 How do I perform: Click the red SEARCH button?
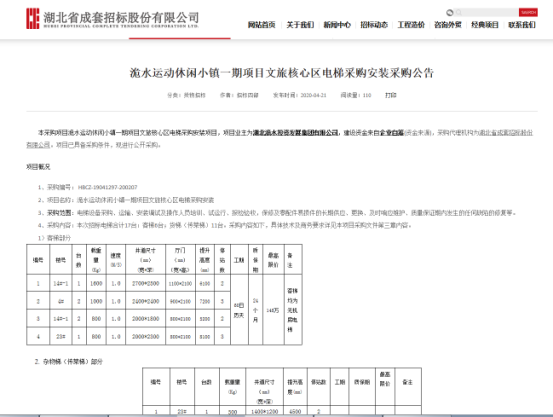pos(528,13)
